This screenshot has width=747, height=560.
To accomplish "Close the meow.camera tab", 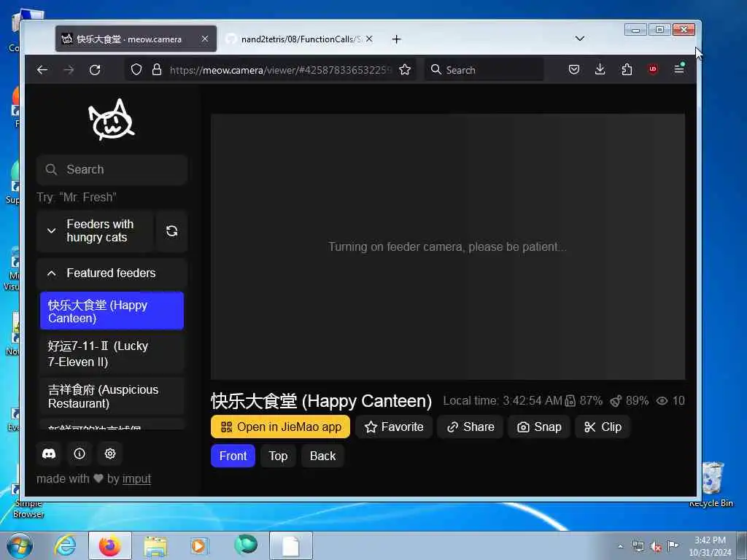I will [x=205, y=39].
